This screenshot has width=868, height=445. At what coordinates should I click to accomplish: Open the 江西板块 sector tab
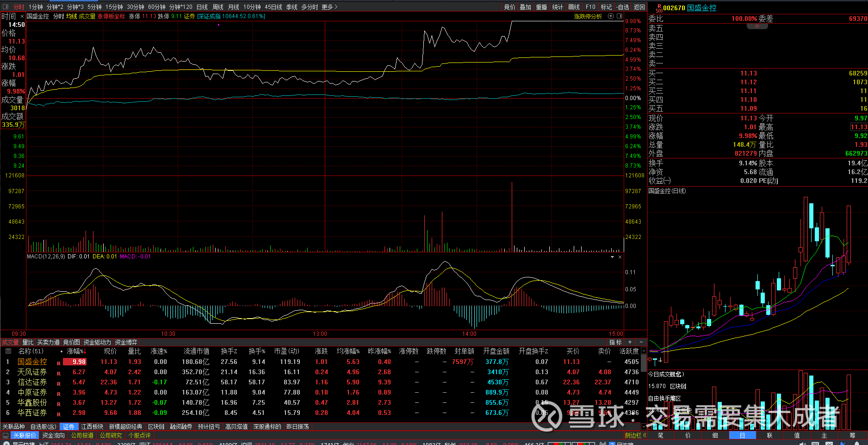pyautogui.click(x=92, y=426)
